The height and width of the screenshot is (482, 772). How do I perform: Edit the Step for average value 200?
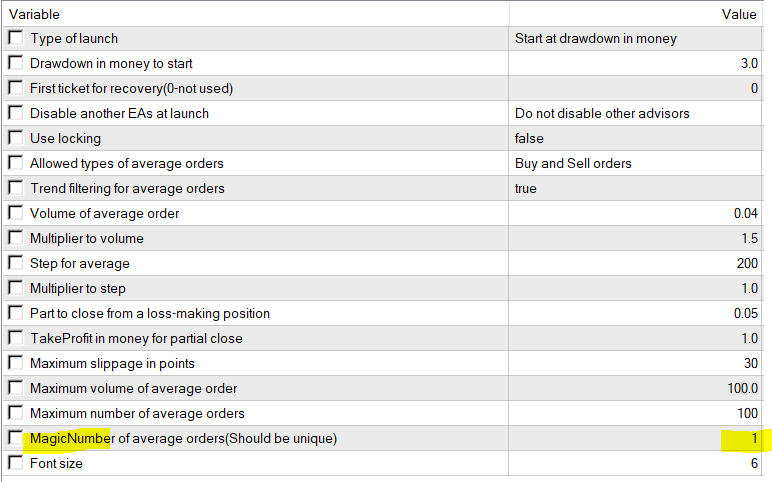[638, 264]
